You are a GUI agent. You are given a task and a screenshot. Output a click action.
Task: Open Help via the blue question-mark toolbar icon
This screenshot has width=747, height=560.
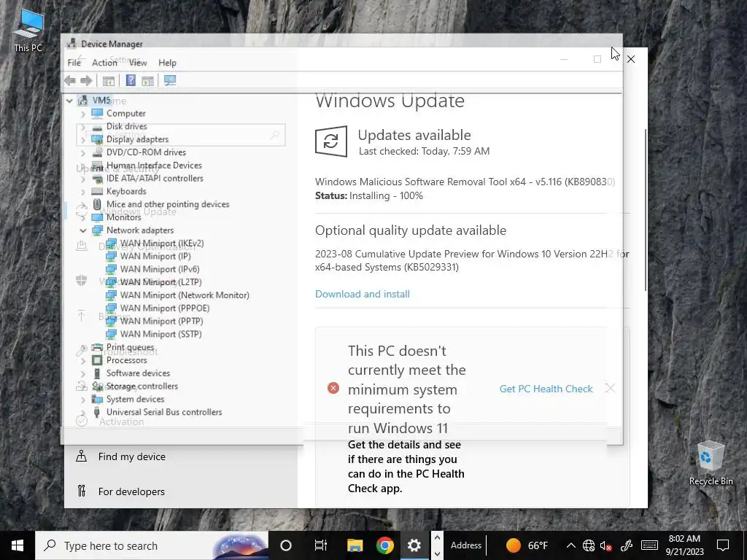pyautogui.click(x=131, y=80)
